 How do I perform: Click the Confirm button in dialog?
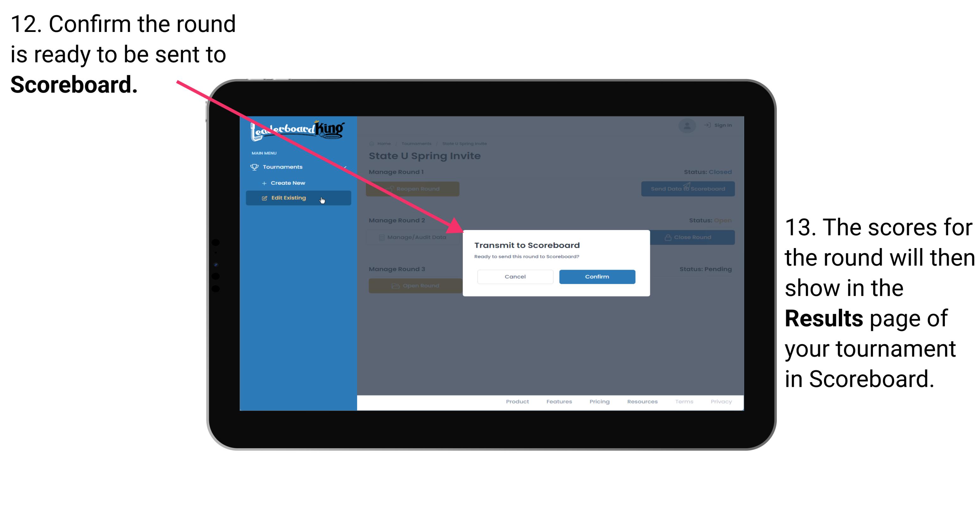pyautogui.click(x=595, y=276)
